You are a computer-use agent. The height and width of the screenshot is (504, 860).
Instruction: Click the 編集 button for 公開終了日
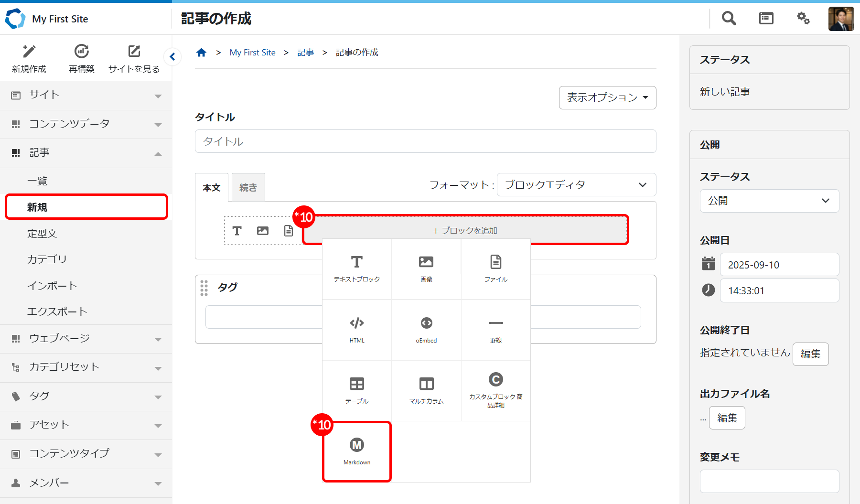810,354
